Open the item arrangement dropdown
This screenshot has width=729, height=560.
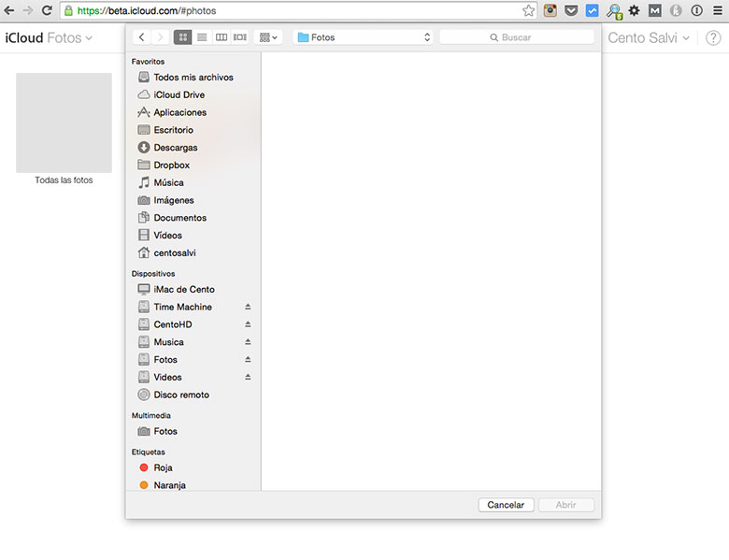pyautogui.click(x=268, y=37)
